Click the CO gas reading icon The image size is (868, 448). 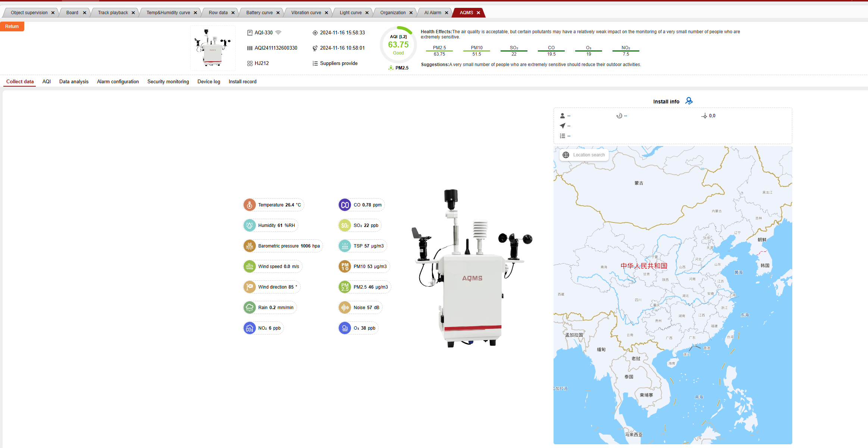tap(345, 205)
